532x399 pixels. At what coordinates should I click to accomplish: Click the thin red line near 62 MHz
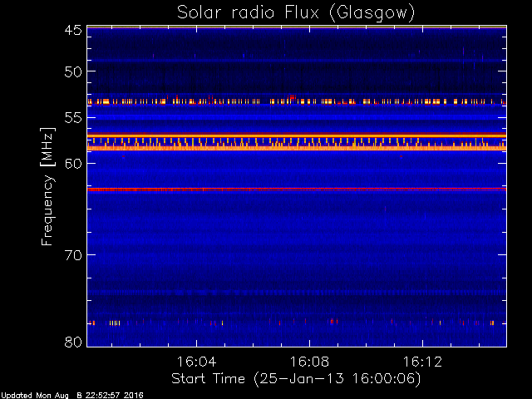coord(297,189)
